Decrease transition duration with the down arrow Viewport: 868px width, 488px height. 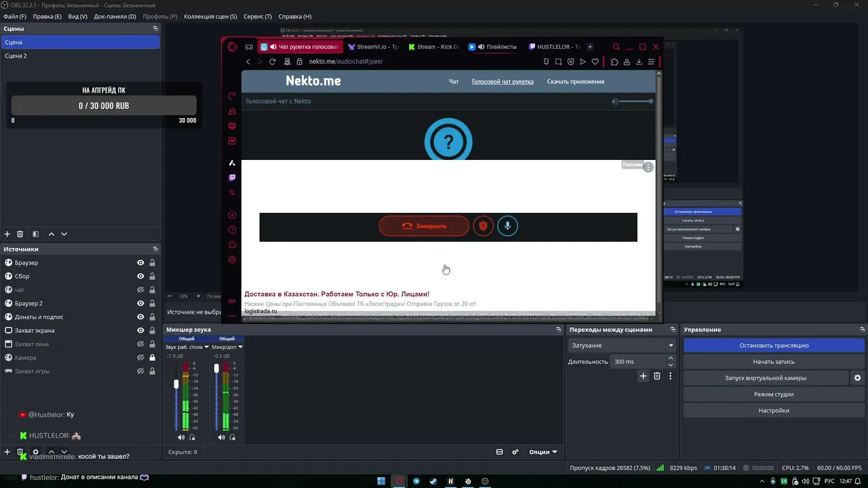pyautogui.click(x=671, y=365)
